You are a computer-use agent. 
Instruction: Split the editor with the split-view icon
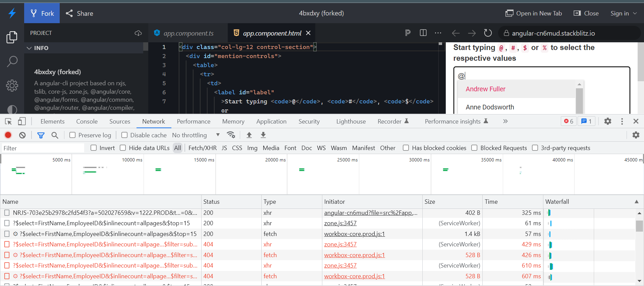(x=423, y=33)
